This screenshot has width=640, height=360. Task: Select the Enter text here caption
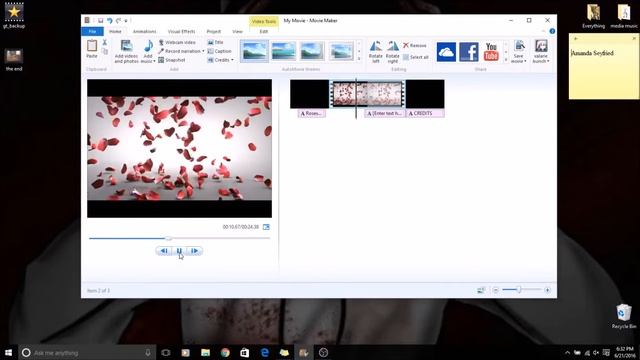point(384,113)
